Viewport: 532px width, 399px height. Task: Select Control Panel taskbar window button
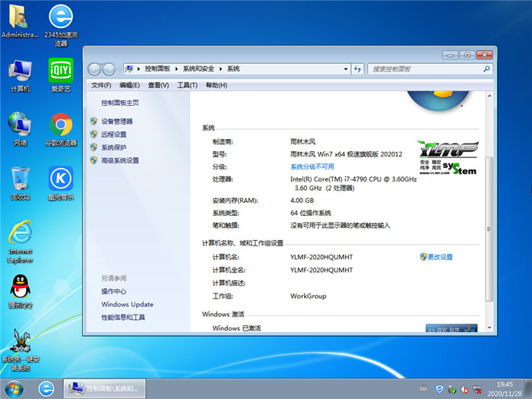click(105, 388)
